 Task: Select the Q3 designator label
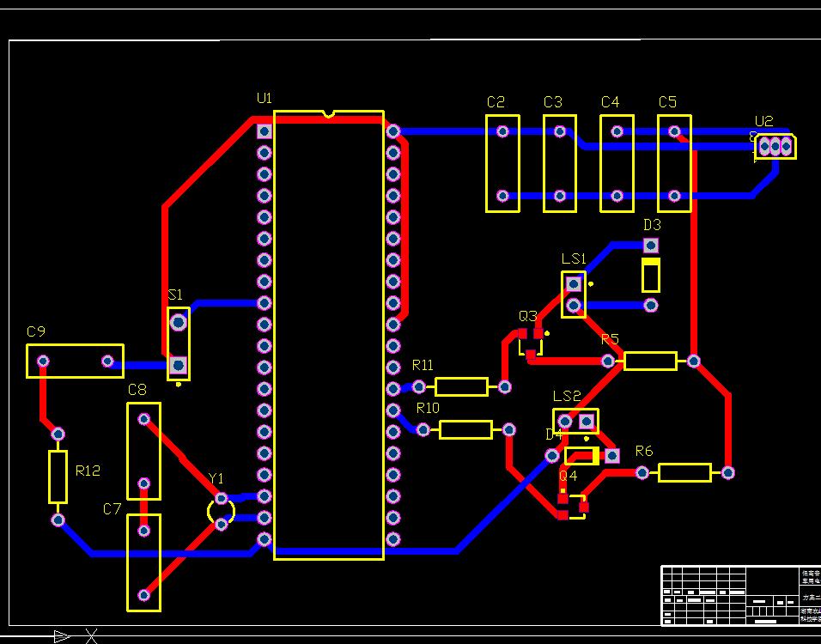click(x=528, y=316)
